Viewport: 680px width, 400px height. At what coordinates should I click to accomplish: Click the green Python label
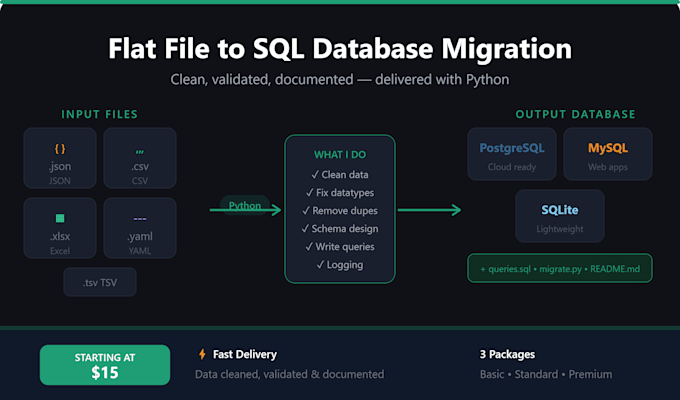[245, 205]
